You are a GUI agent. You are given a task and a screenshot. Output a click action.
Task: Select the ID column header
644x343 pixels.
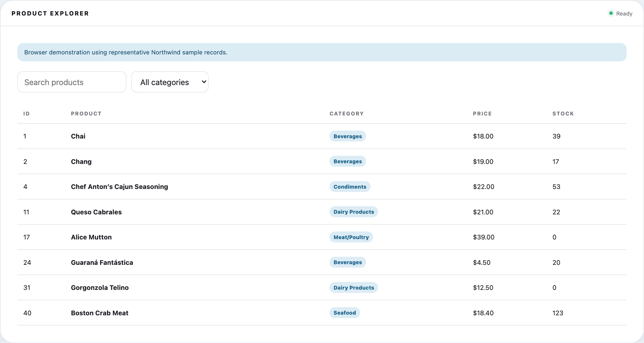[x=26, y=113]
